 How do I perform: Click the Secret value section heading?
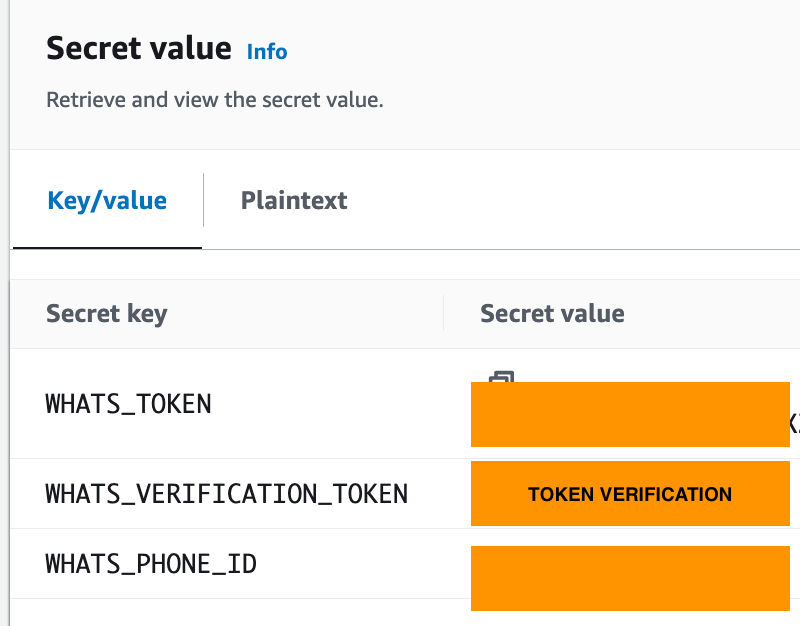tap(139, 48)
